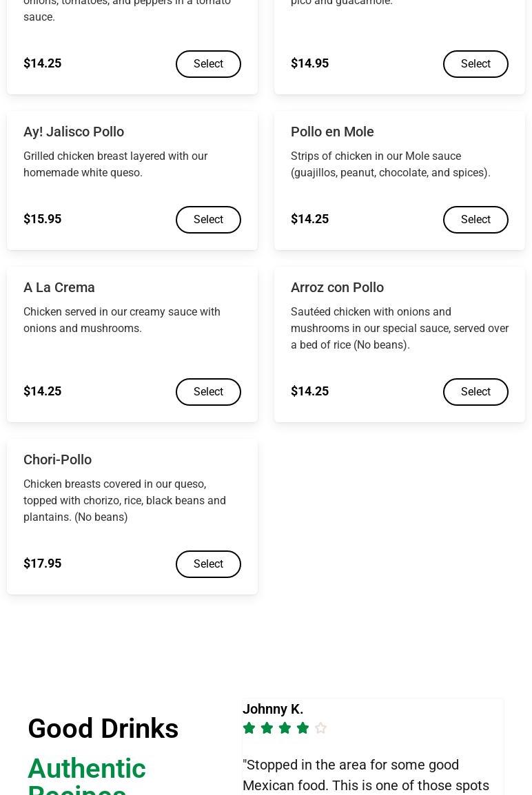532x795 pixels.
Task: Choose Select on the A La Crema card
Action: [x=208, y=392]
